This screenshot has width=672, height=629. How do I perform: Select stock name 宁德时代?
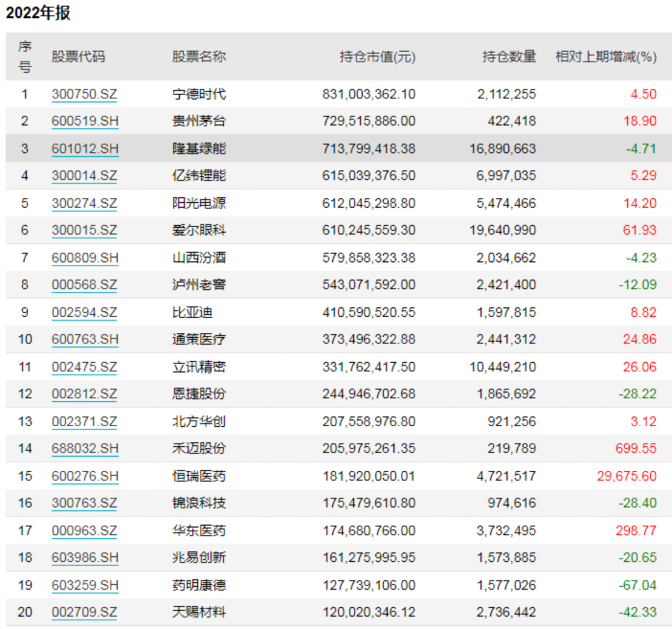point(199,94)
